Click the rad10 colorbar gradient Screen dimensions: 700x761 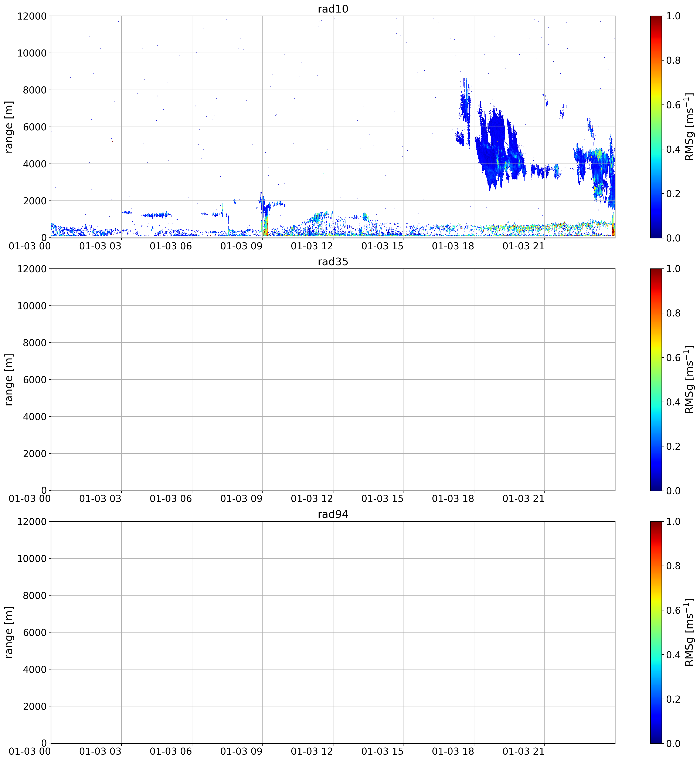656,127
